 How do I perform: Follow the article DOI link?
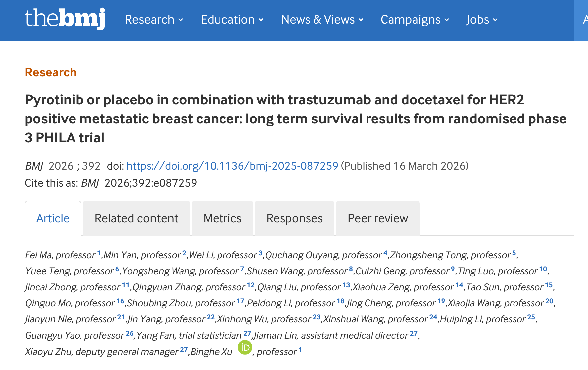click(x=232, y=166)
